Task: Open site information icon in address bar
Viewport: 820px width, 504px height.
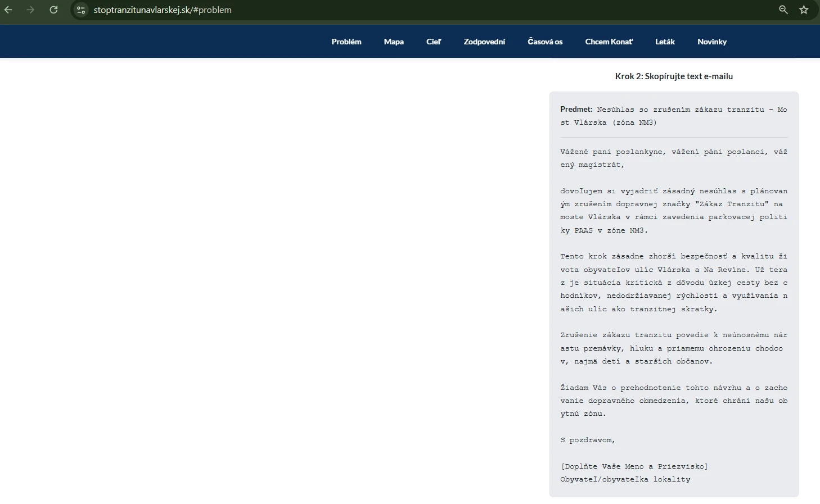Action: (x=81, y=10)
